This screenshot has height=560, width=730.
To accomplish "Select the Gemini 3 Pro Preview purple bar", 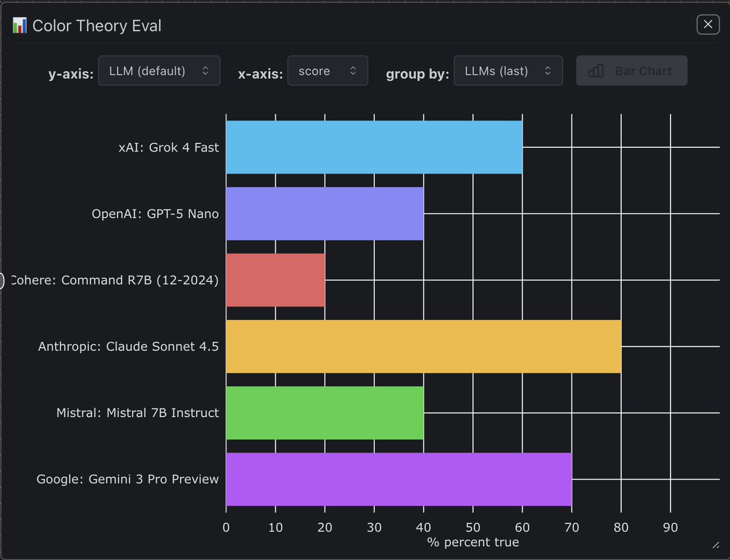I will [x=399, y=479].
